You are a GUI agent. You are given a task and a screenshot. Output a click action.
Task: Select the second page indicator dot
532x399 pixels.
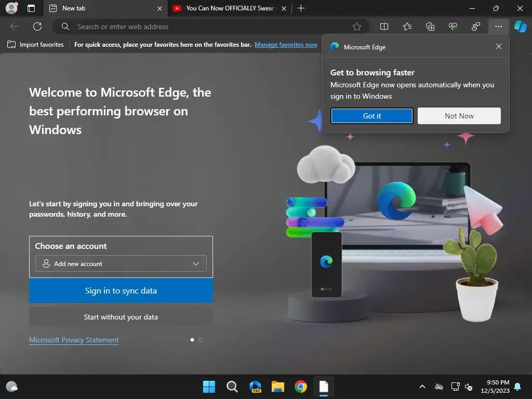[x=201, y=340]
